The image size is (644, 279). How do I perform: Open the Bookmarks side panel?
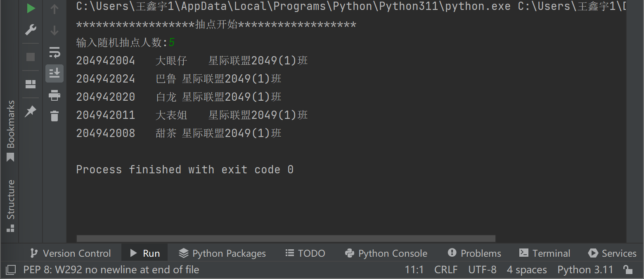[11, 130]
